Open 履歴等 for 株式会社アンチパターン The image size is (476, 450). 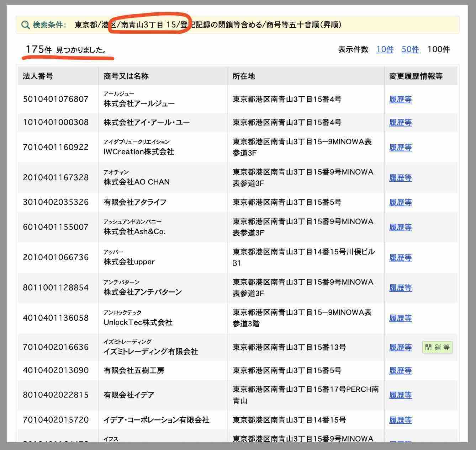[400, 288]
